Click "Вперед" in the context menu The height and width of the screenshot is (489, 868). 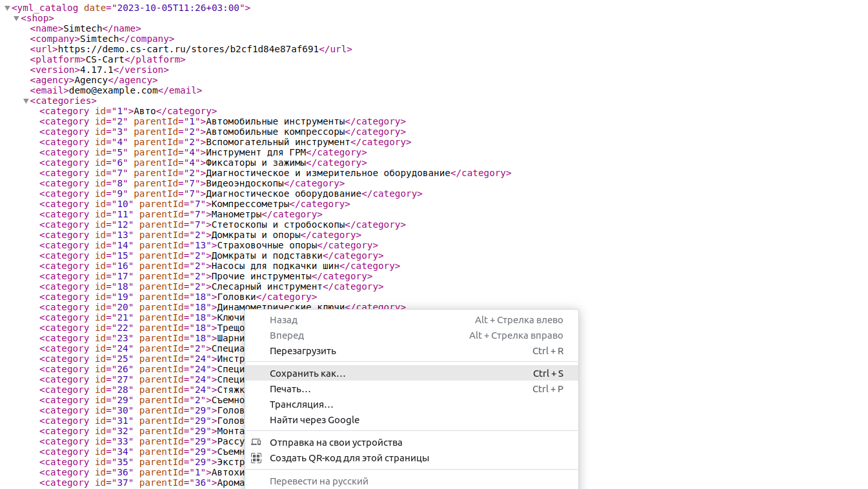[x=287, y=335]
